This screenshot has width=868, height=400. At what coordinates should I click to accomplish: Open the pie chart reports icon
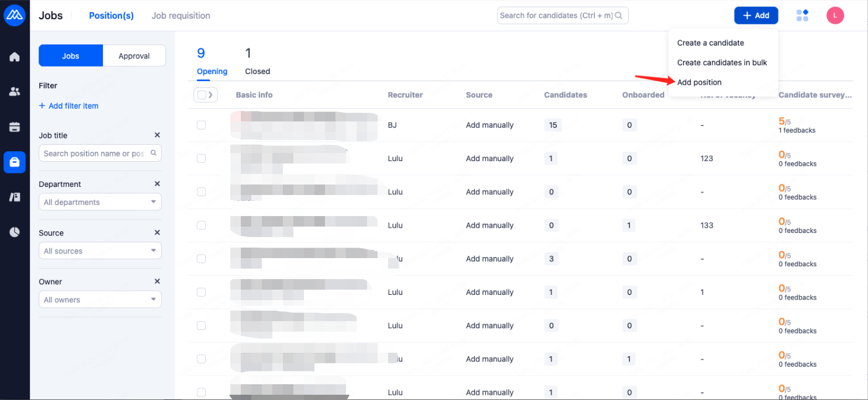click(x=15, y=232)
